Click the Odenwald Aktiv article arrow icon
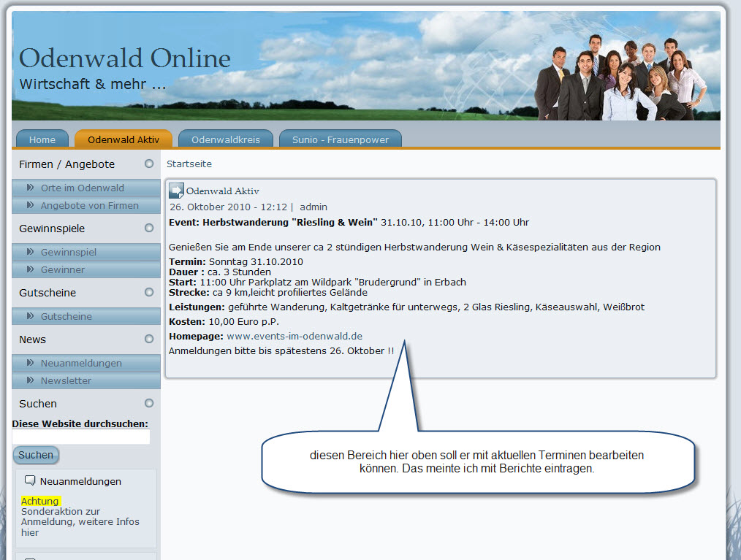The height and width of the screenshot is (560, 741). [x=177, y=191]
